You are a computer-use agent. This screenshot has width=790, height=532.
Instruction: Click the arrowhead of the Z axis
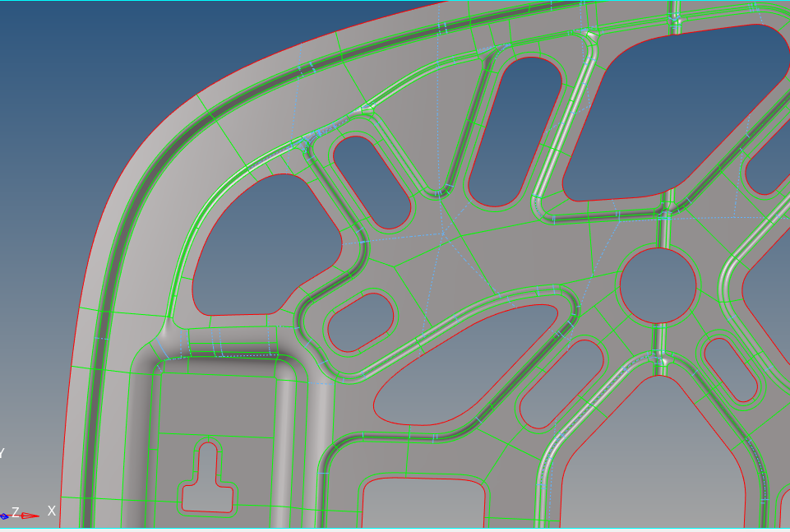point(4,516)
